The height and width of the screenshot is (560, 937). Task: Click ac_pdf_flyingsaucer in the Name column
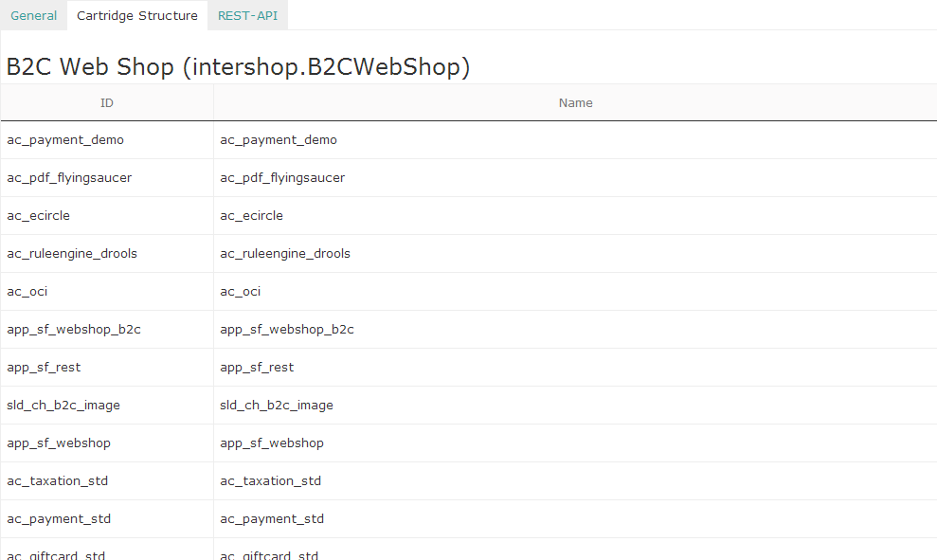coord(282,177)
